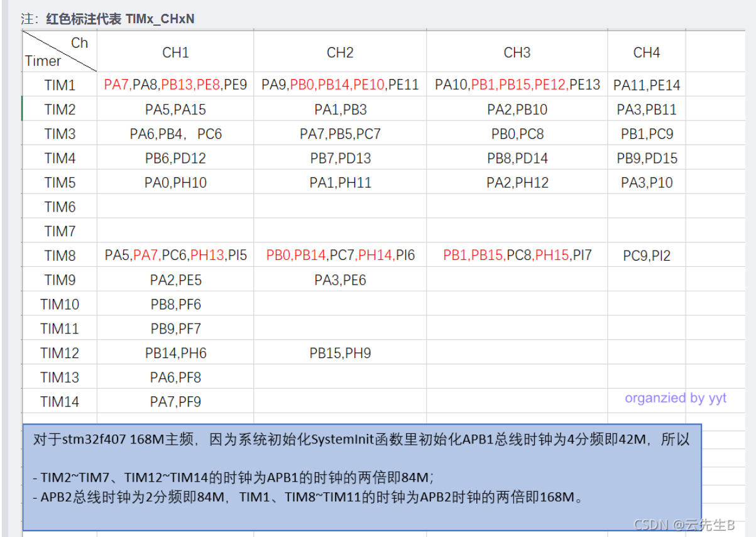Click cell PB0,PB14,PC7,PH14,PI6
The height and width of the screenshot is (537, 756).
click(x=340, y=256)
